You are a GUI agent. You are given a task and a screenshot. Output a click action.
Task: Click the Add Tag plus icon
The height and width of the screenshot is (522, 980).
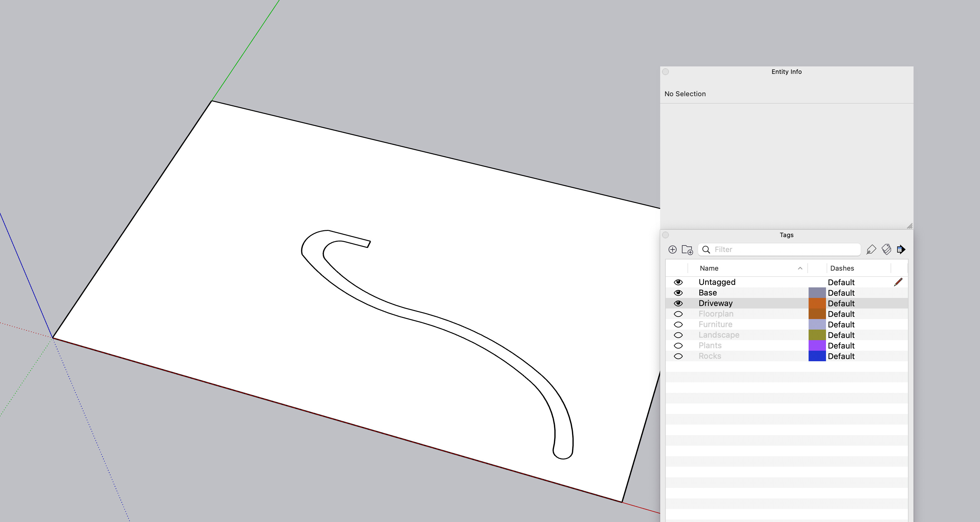coord(672,250)
